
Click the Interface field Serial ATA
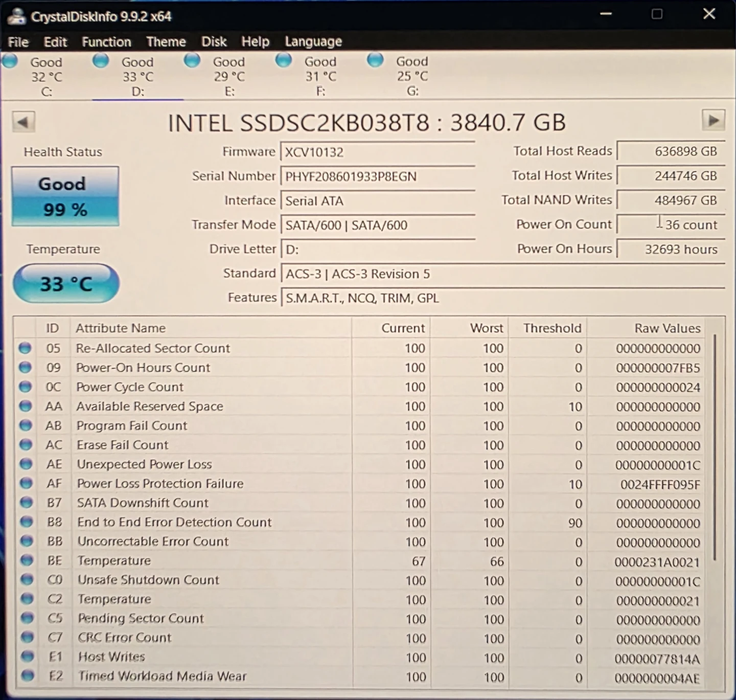click(x=378, y=201)
